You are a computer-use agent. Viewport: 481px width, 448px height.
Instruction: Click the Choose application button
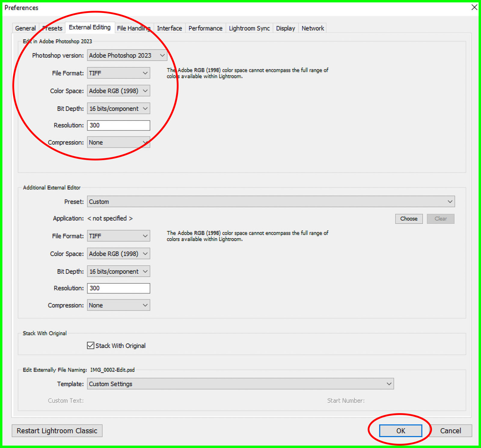click(x=409, y=219)
